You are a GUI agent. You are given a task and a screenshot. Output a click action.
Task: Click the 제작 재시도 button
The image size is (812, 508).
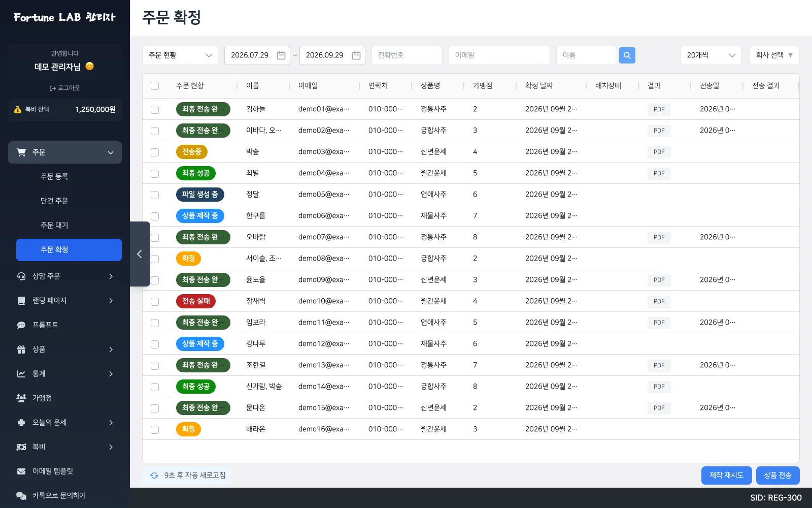pyautogui.click(x=727, y=475)
